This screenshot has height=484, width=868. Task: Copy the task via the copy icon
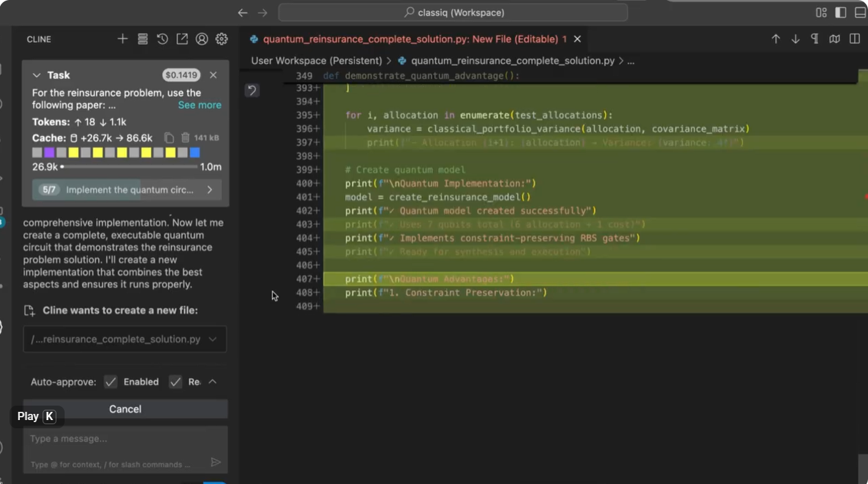[168, 137]
